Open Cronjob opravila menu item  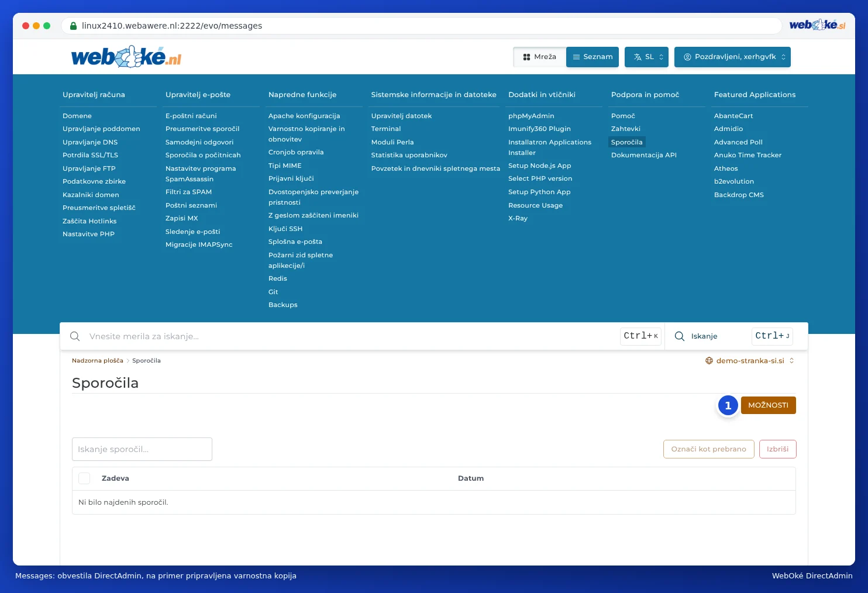[x=296, y=152]
